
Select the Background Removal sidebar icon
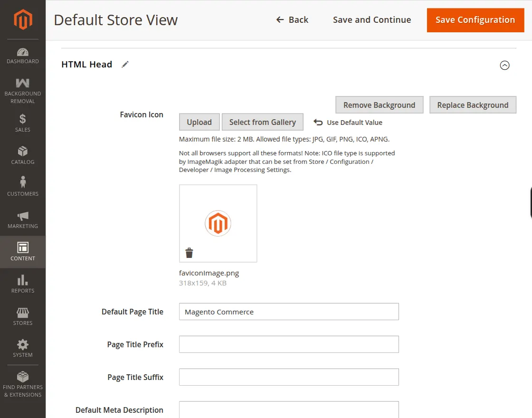[x=22, y=85]
